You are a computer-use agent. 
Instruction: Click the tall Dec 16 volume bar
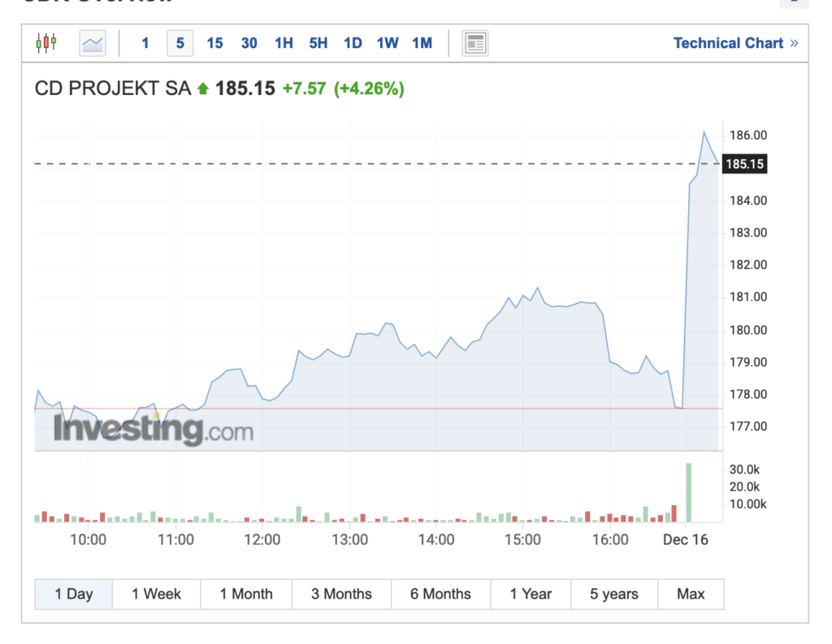point(689,493)
